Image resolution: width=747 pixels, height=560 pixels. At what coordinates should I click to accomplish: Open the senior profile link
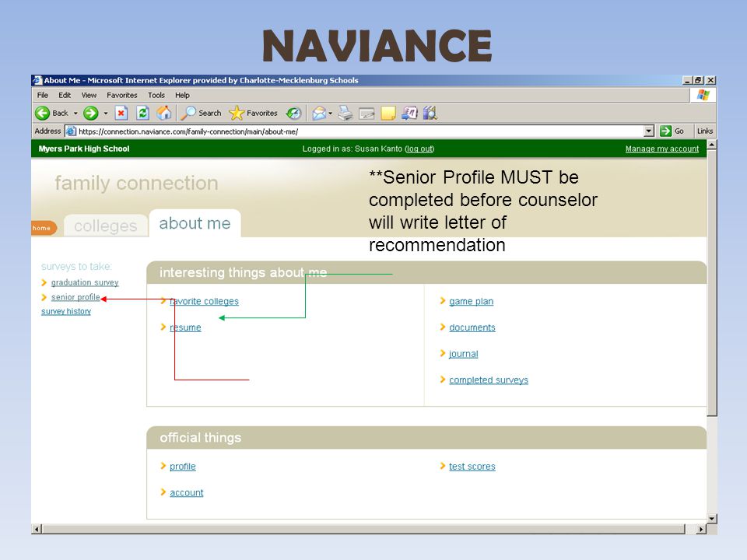point(75,297)
